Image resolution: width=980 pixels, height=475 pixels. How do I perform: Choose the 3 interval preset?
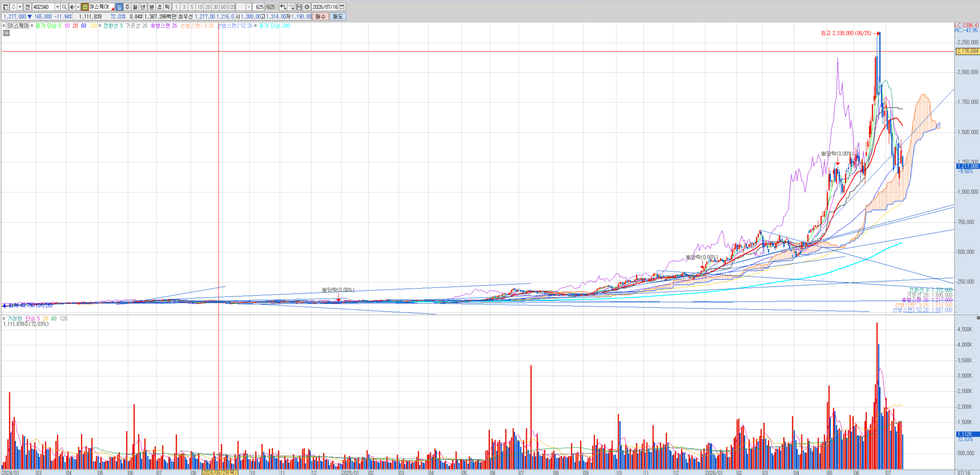click(184, 7)
